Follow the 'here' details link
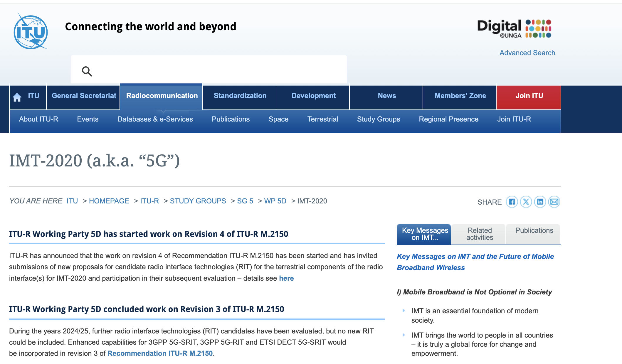 click(286, 278)
